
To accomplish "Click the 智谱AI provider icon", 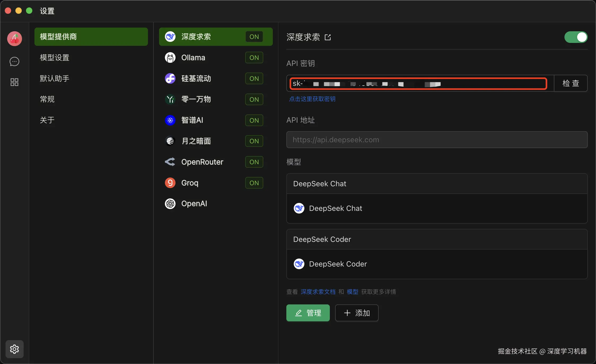I will click(x=170, y=120).
